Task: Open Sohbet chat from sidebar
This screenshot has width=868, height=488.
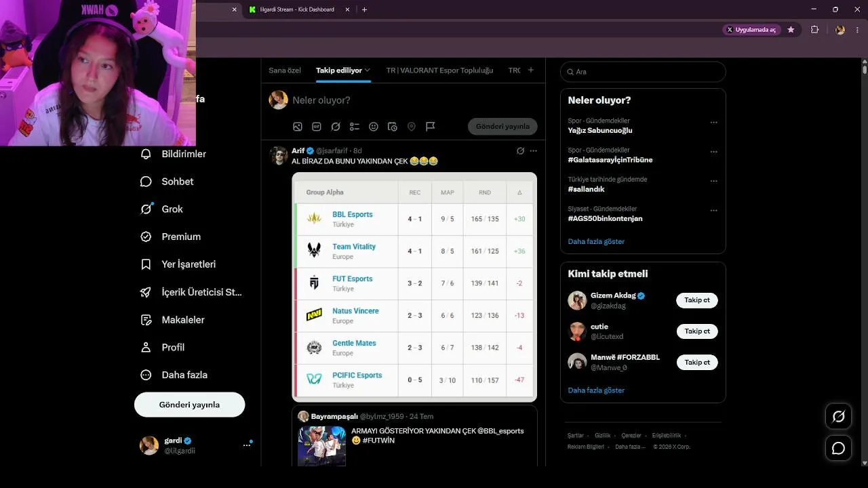Action: (167, 182)
